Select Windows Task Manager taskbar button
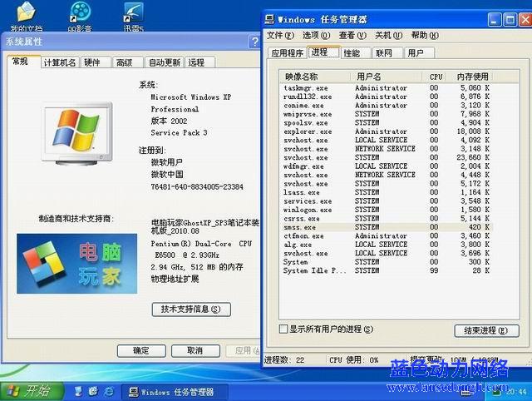The height and width of the screenshot is (401, 532). pos(174,392)
